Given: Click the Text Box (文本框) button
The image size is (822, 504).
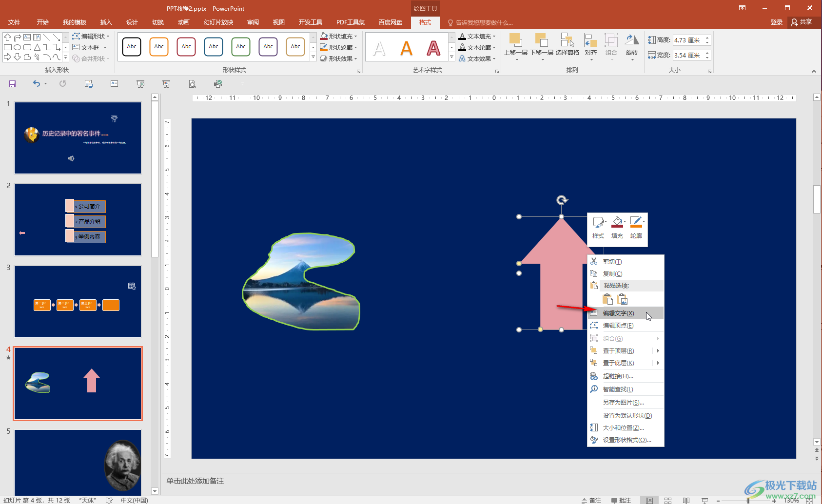Looking at the screenshot, I should (90, 47).
